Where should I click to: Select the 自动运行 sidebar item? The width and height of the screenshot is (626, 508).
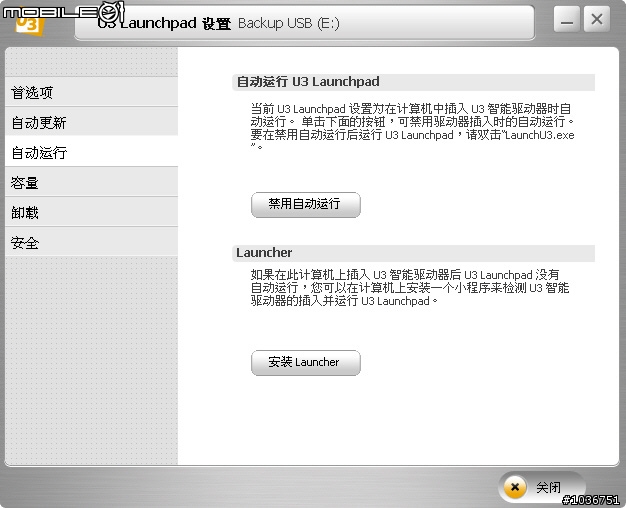pyautogui.click(x=91, y=152)
